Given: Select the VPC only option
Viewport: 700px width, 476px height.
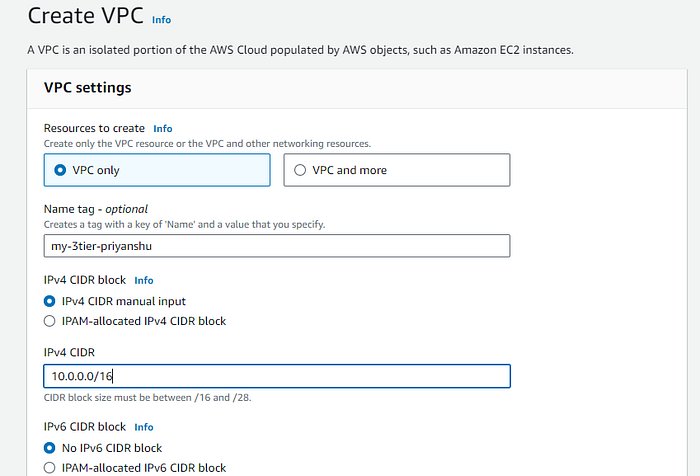Looking at the screenshot, I should coord(157,170).
